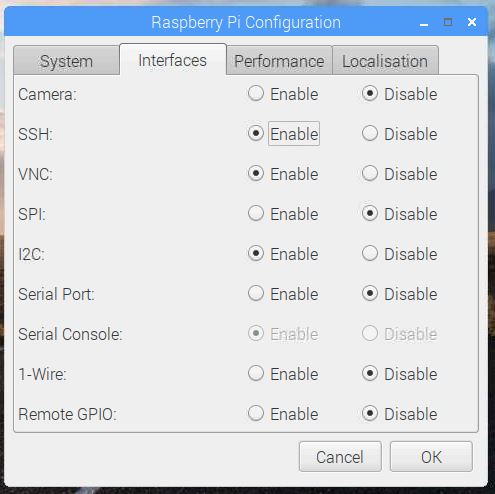Image resolution: width=495 pixels, height=494 pixels.
Task: Select the Interfaces tab
Action: click(173, 60)
